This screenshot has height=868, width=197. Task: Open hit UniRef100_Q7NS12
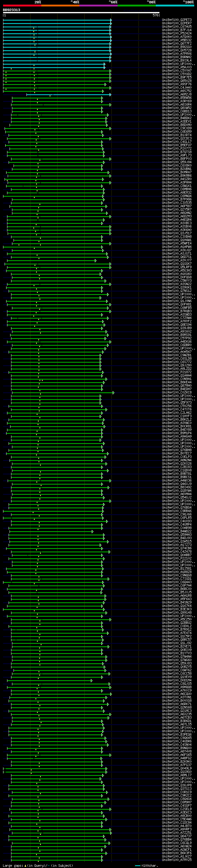177,291
